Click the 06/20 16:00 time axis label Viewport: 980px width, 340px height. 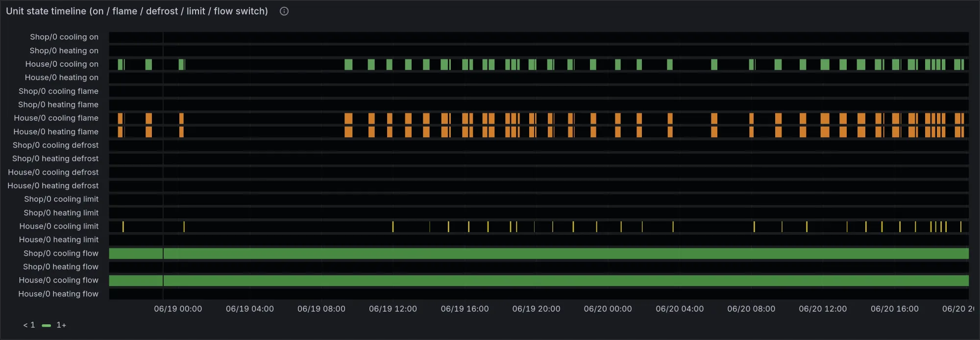click(895, 309)
